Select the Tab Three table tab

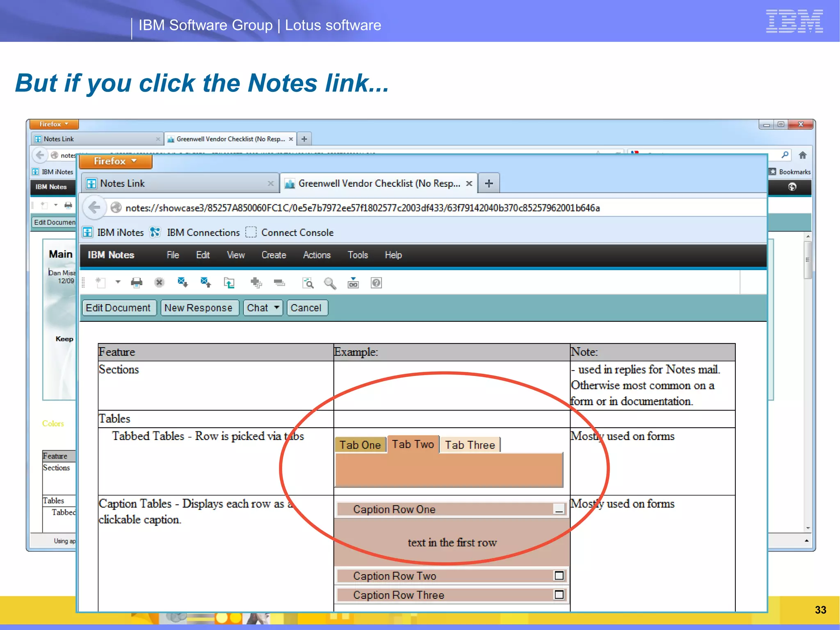pos(470,445)
